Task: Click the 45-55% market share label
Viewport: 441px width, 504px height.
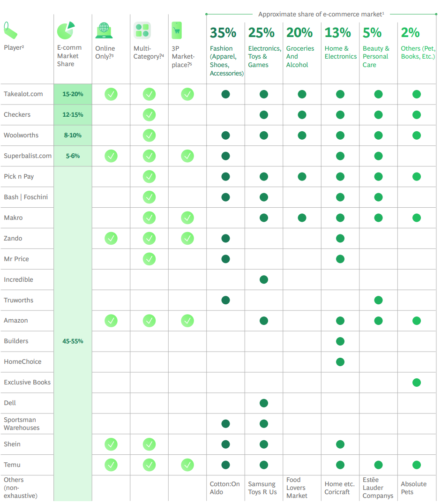Action: click(x=73, y=341)
